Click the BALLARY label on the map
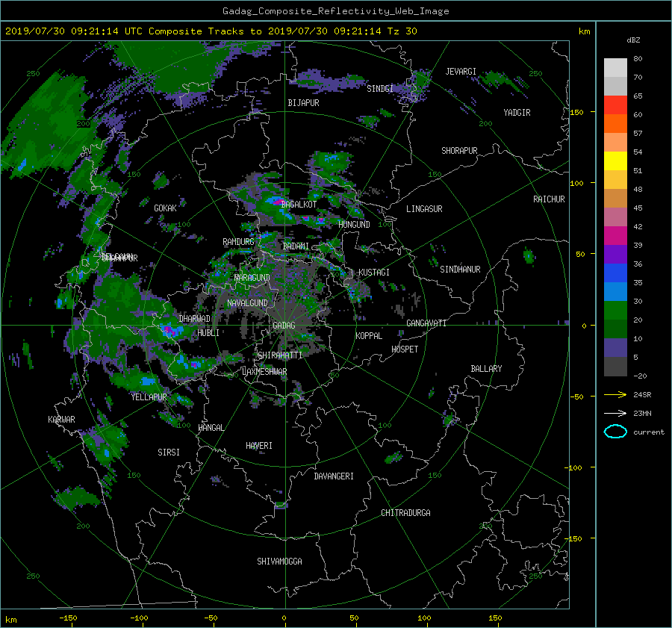This screenshot has width=672, height=628. pos(486,369)
